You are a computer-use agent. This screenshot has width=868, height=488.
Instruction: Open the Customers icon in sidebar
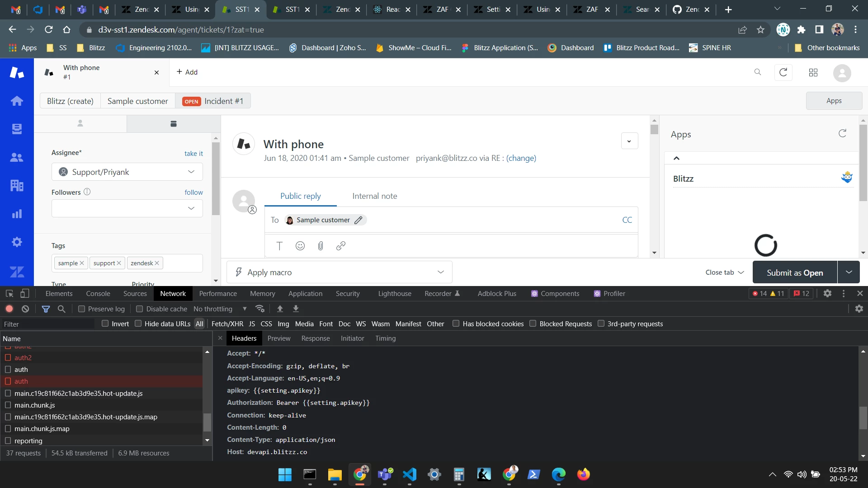coord(17,157)
